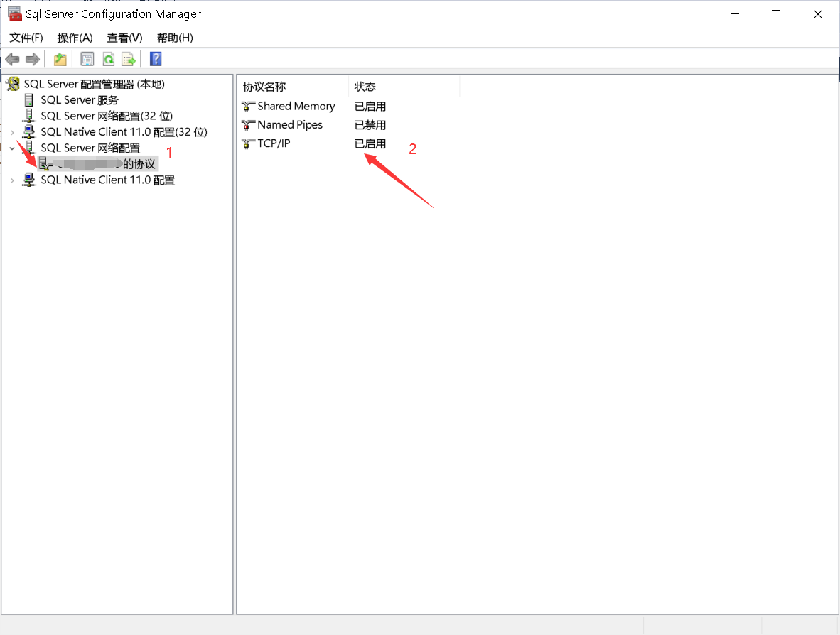Minimize the Configuration Manager window
The image size is (840, 635).
(735, 14)
